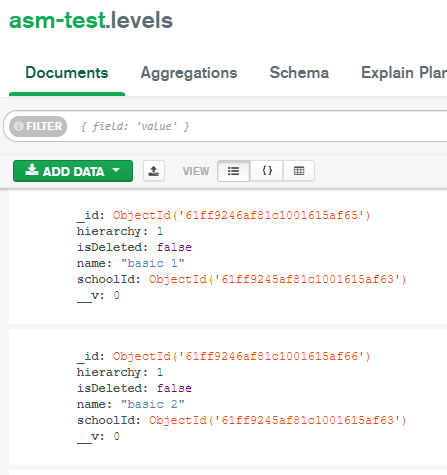Switch to JSON braces view
Viewport: 447px width, 475px height.
click(267, 171)
